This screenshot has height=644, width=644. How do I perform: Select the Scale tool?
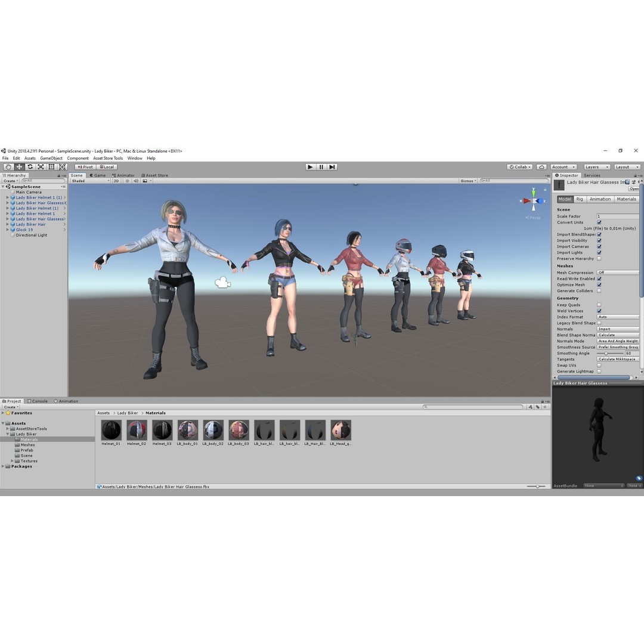(41, 167)
